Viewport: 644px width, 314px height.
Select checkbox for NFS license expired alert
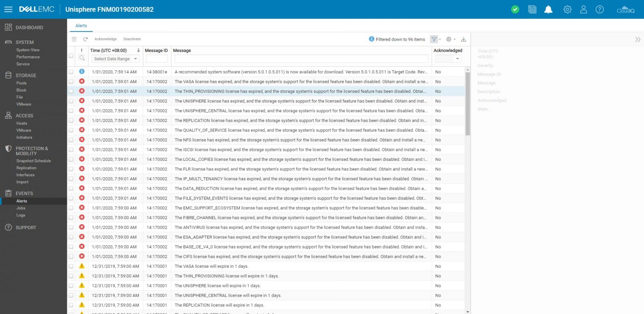coord(71,140)
